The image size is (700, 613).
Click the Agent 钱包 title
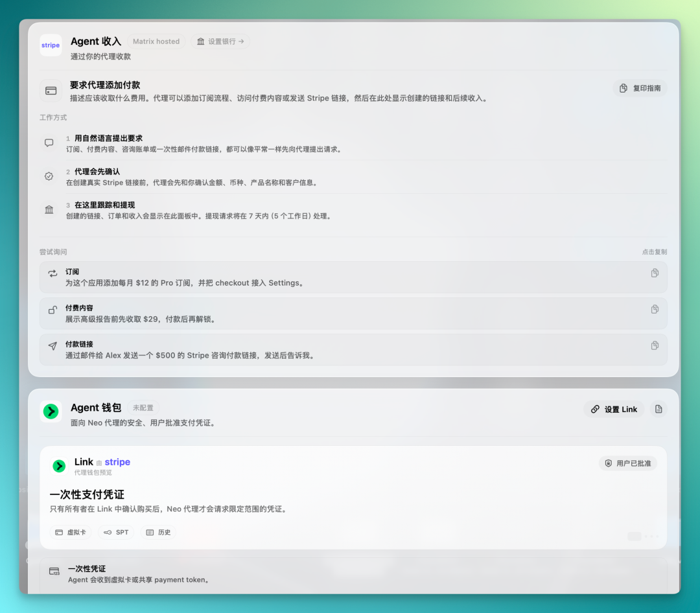pos(96,408)
